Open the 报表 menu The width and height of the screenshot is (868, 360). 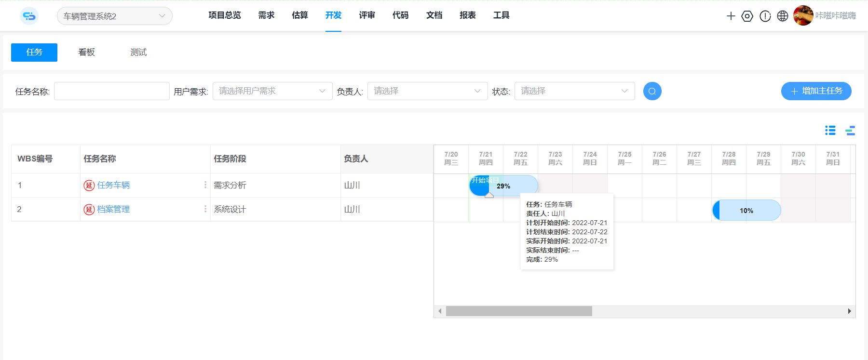tap(468, 15)
